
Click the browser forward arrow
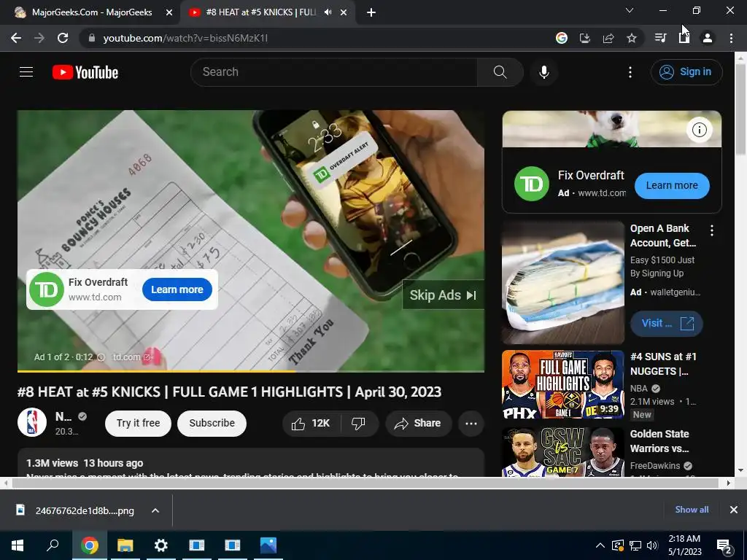coord(39,38)
